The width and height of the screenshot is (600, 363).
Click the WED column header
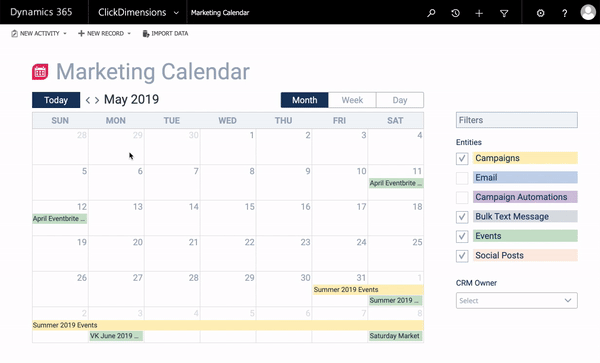click(227, 121)
